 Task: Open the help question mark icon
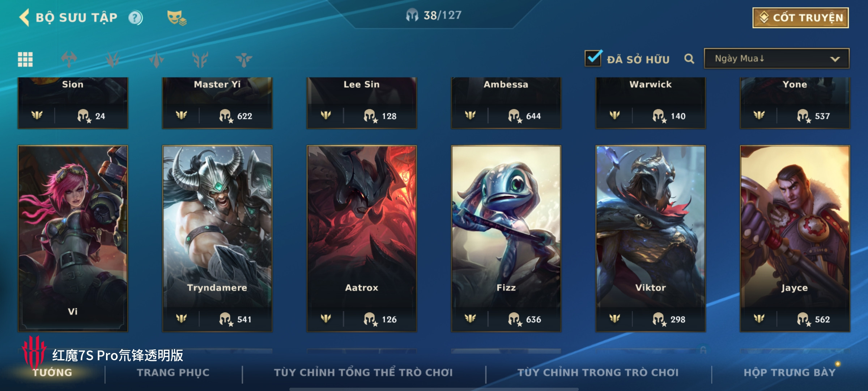(136, 18)
